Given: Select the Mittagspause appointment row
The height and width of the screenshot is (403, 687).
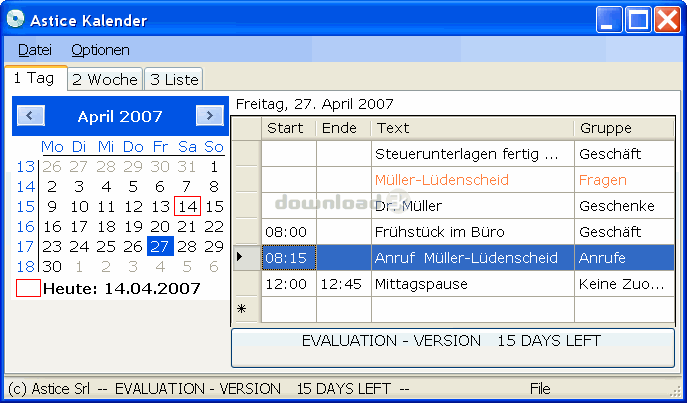Looking at the screenshot, I should tap(472, 284).
